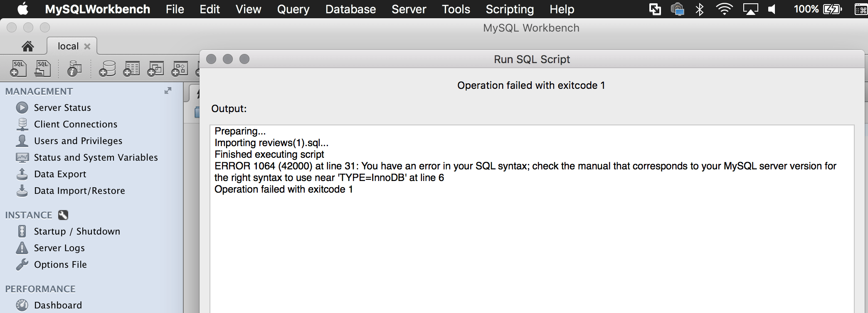This screenshot has width=868, height=313.
Task: Open Users and Privileges
Action: point(78,141)
